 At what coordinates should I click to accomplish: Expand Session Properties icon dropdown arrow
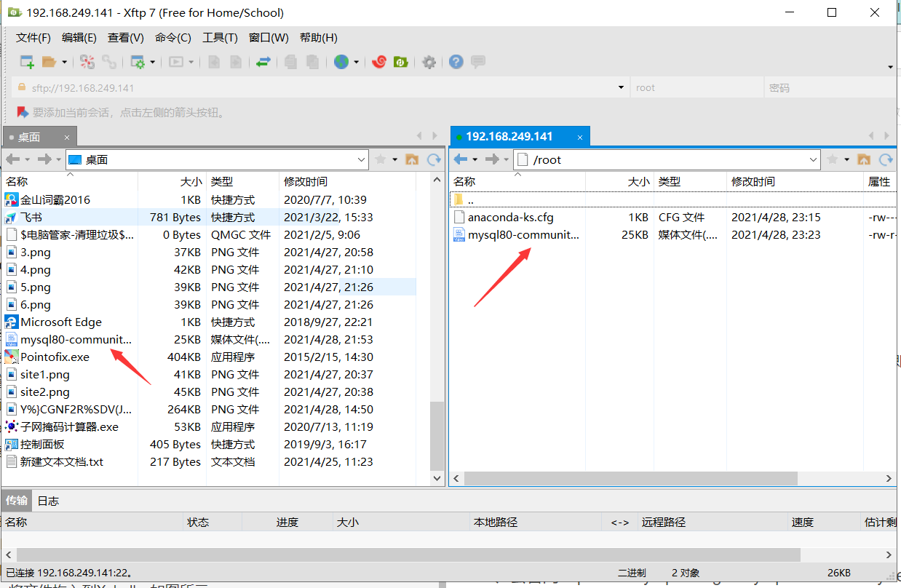[x=153, y=63]
